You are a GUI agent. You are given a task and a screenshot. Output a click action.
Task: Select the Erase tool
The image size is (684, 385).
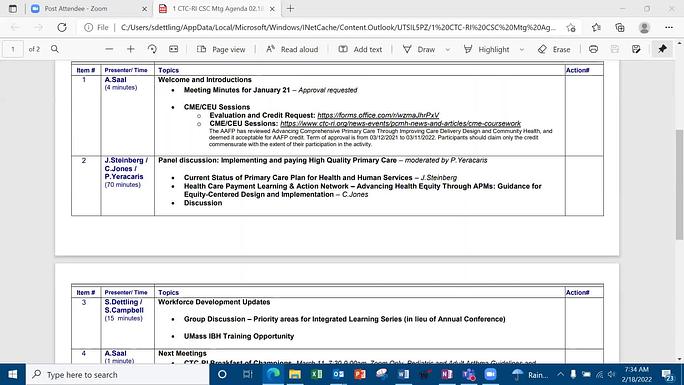(x=554, y=49)
